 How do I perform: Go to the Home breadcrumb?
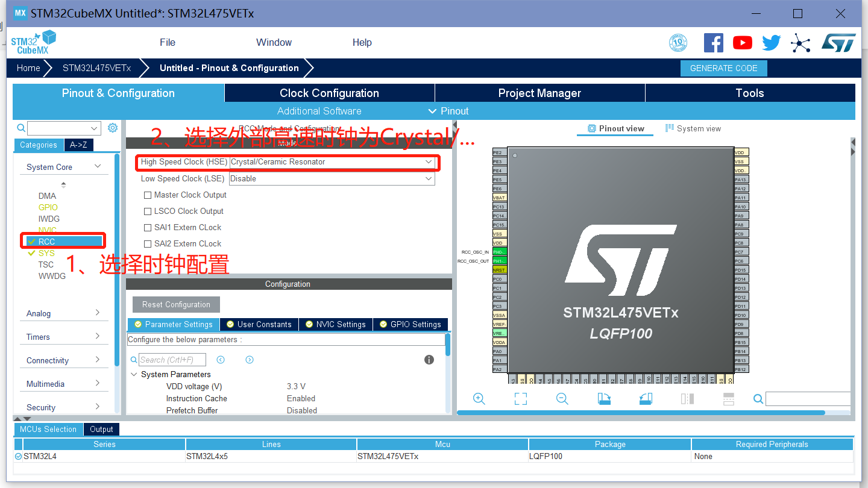coord(28,68)
